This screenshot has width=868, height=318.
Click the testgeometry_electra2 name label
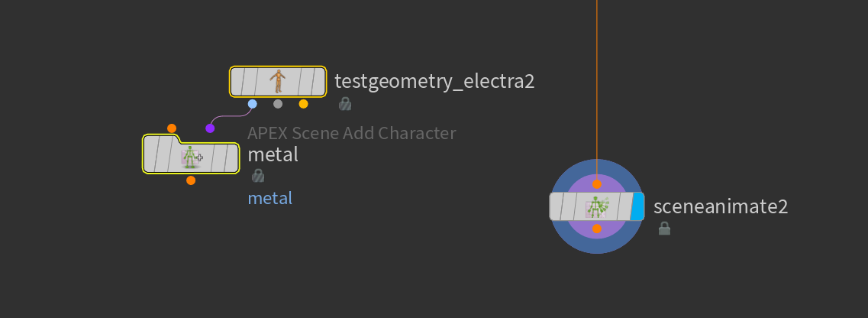[x=434, y=82]
